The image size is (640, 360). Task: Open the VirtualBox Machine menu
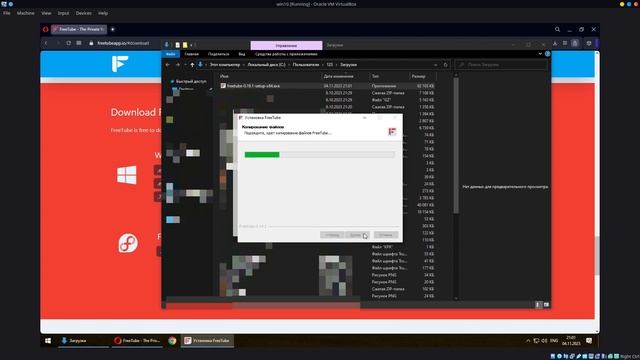click(26, 13)
